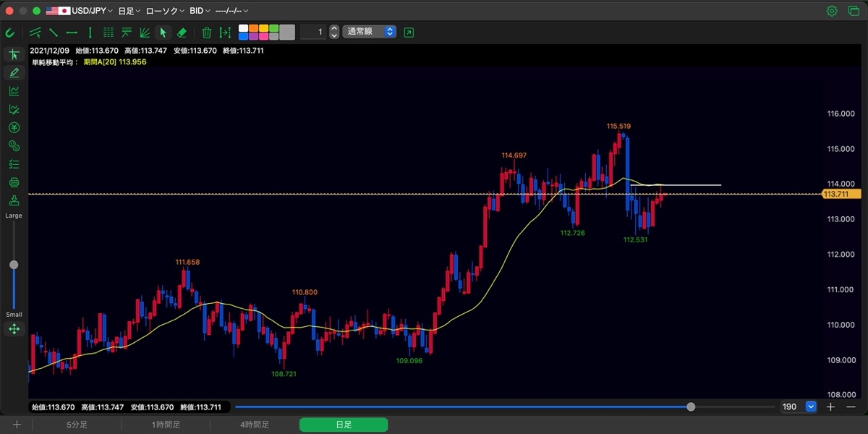Select the diagonal trend line tool
The height and width of the screenshot is (434, 868).
54,33
